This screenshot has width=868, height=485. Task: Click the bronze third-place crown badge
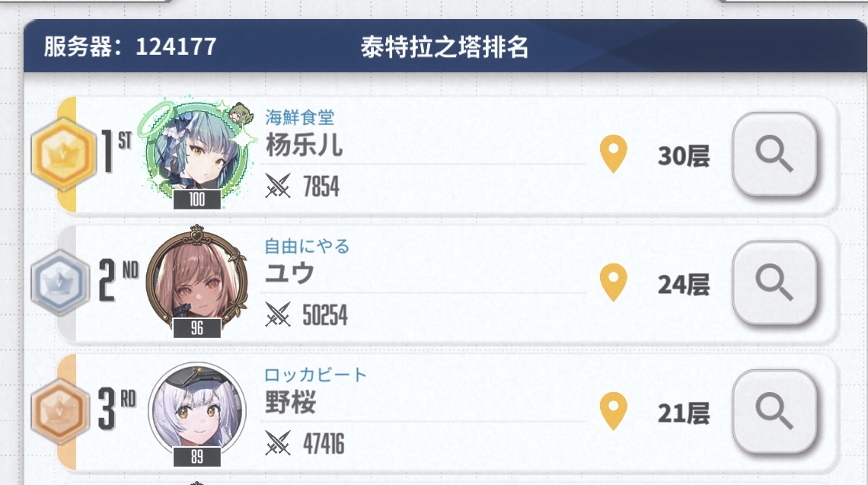(60, 412)
